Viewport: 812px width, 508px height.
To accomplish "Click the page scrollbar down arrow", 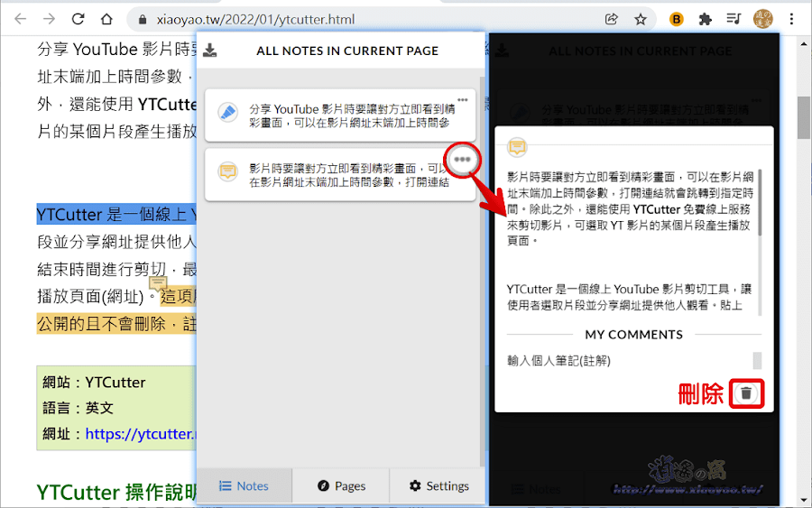I will pos(804,500).
